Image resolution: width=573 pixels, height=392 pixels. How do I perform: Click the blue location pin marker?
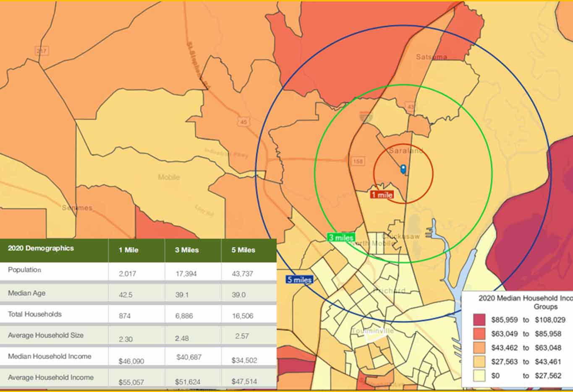coord(403,169)
